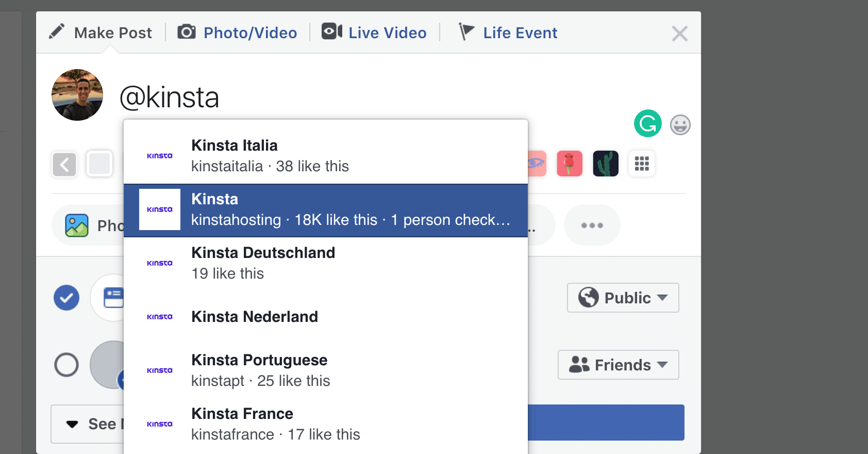Select the checked News Feed radio button
This screenshot has width=868, height=454.
tap(66, 298)
